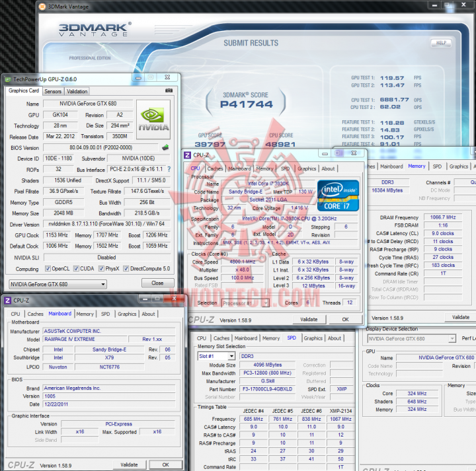Click the NVIDIA logo in GPU-Z
The image size is (476, 471).
[153, 120]
